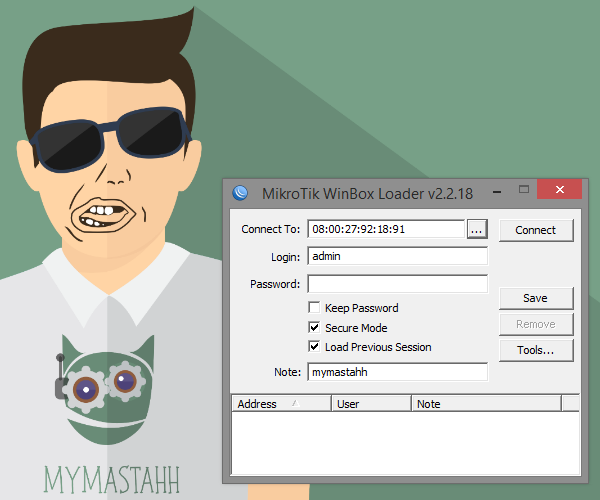Open the Tools... menu button

[x=536, y=350]
